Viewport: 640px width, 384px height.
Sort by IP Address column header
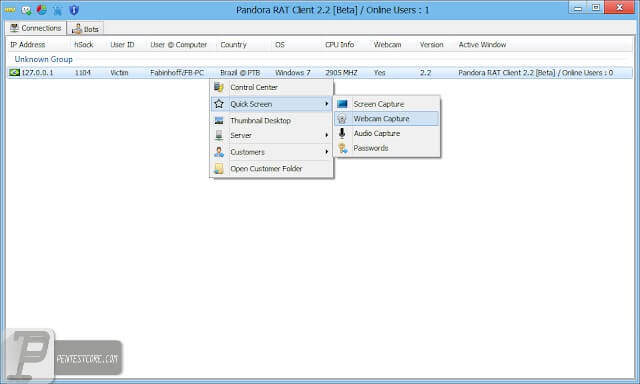coord(28,45)
